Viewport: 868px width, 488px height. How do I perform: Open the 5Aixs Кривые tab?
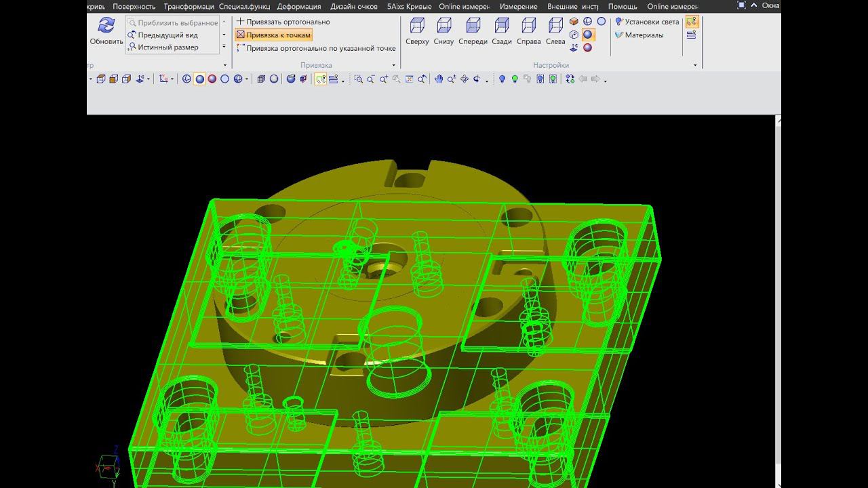(410, 6)
